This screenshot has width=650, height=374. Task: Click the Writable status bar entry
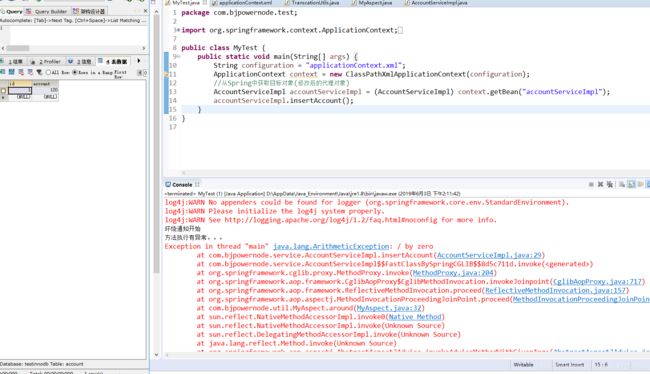(523, 365)
